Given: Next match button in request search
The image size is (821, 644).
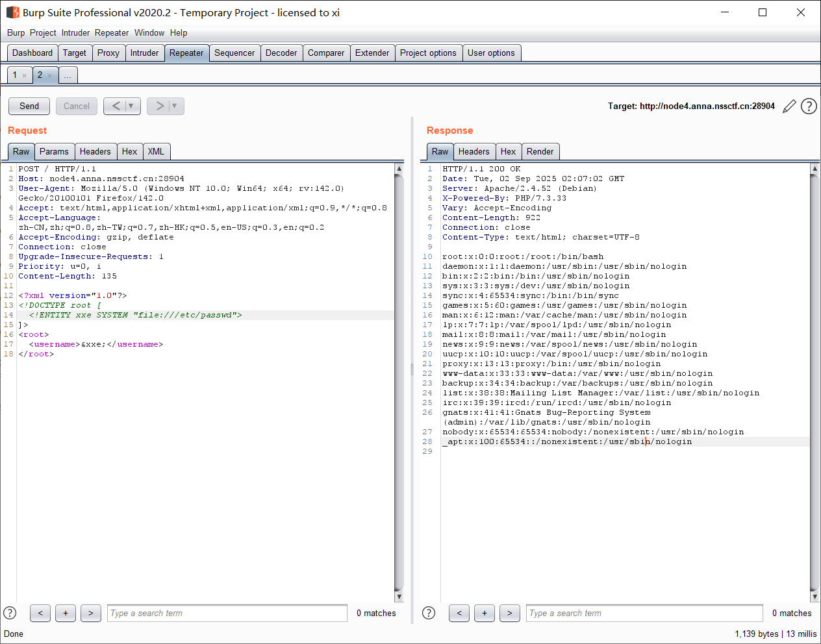Looking at the screenshot, I should pyautogui.click(x=91, y=613).
